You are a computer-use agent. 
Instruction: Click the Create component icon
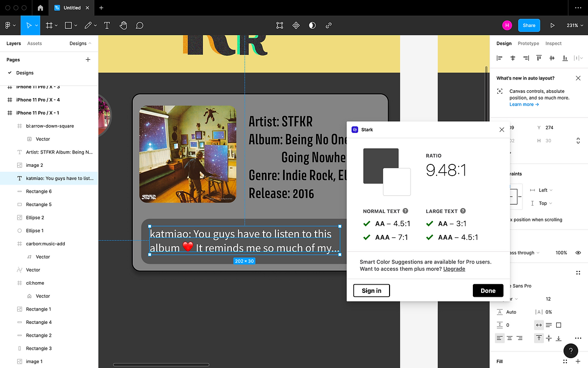click(296, 26)
